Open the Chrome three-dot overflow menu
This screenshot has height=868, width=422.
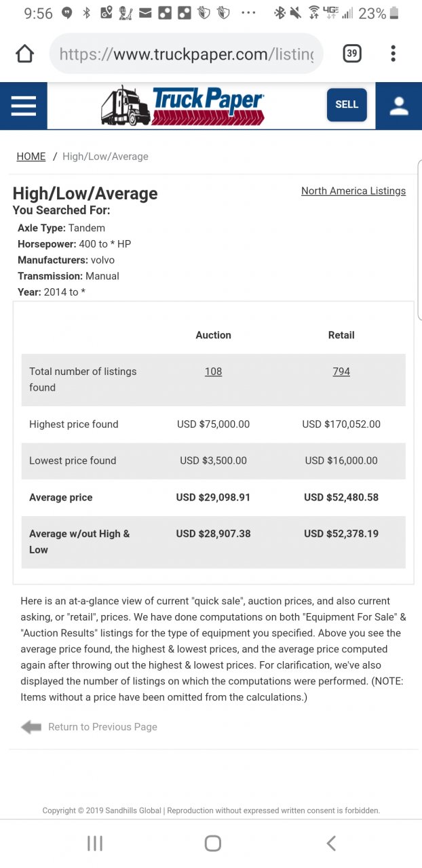click(x=393, y=54)
